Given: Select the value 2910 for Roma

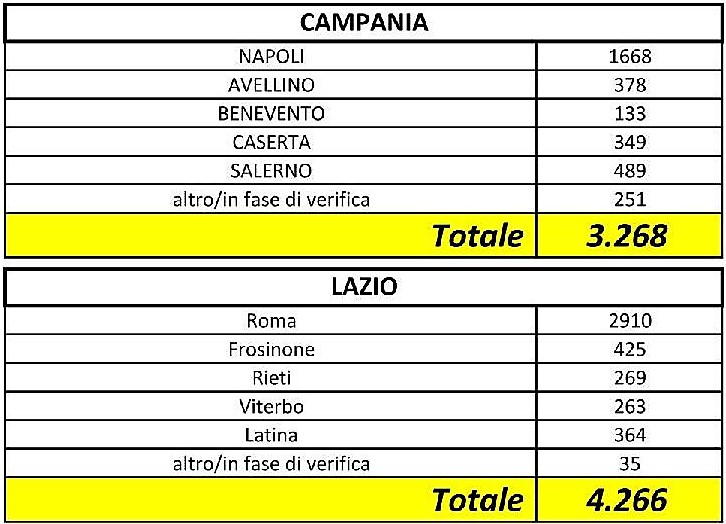Looking at the screenshot, I should tap(630, 321).
